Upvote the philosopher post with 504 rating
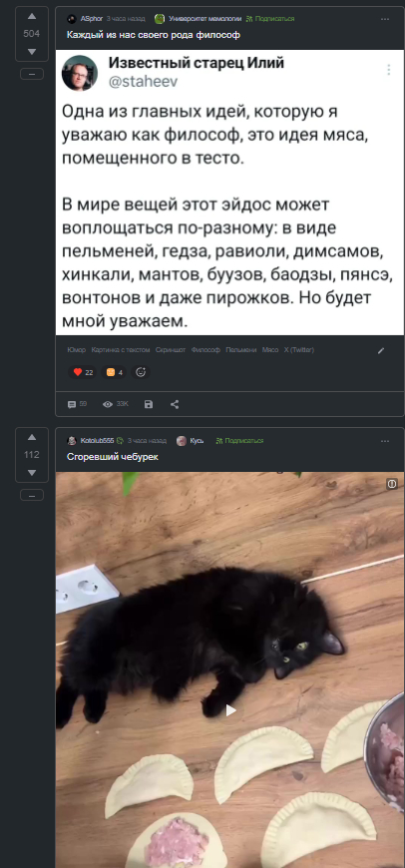 point(32,17)
